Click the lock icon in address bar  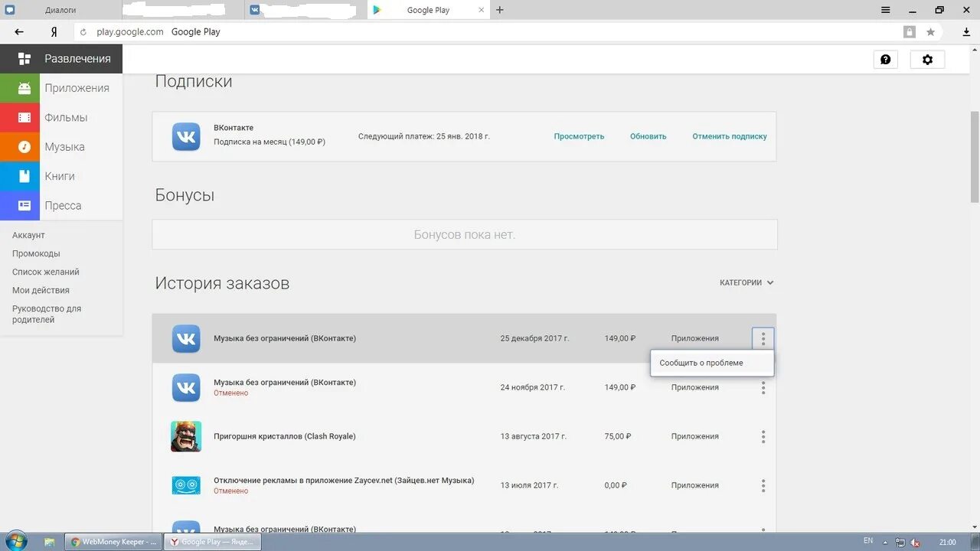[909, 32]
